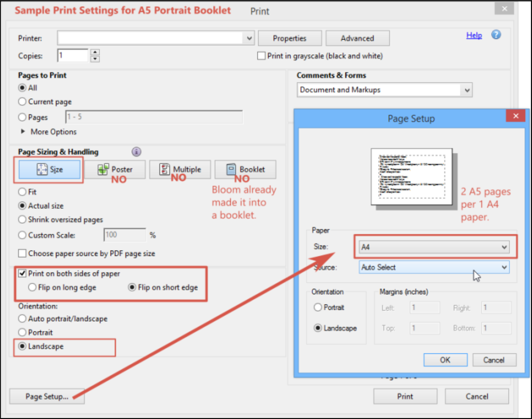Expand More Options under Pages to Print
Screen dimensions: 532x419
tap(23, 132)
